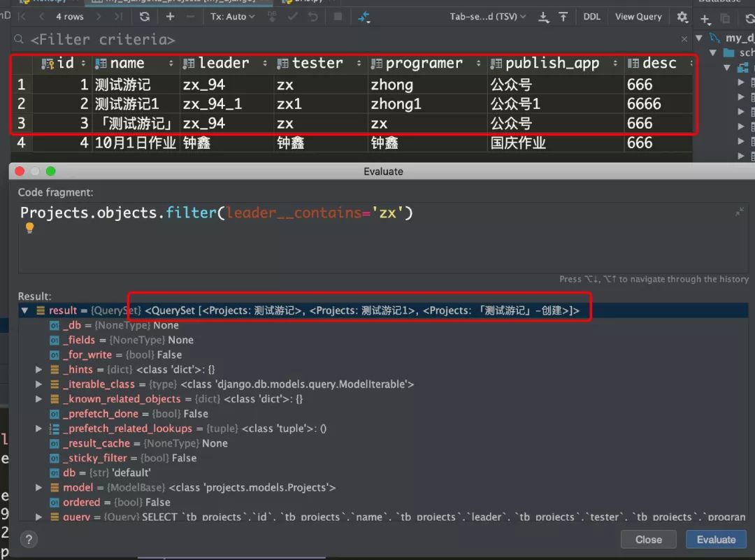Click the help question mark button
The height and width of the screenshot is (560, 755).
(x=29, y=539)
